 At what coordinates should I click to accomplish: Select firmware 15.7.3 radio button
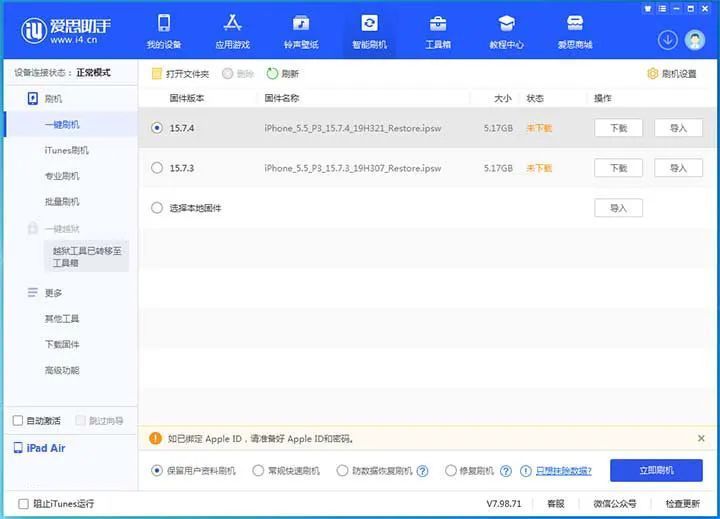click(x=157, y=168)
